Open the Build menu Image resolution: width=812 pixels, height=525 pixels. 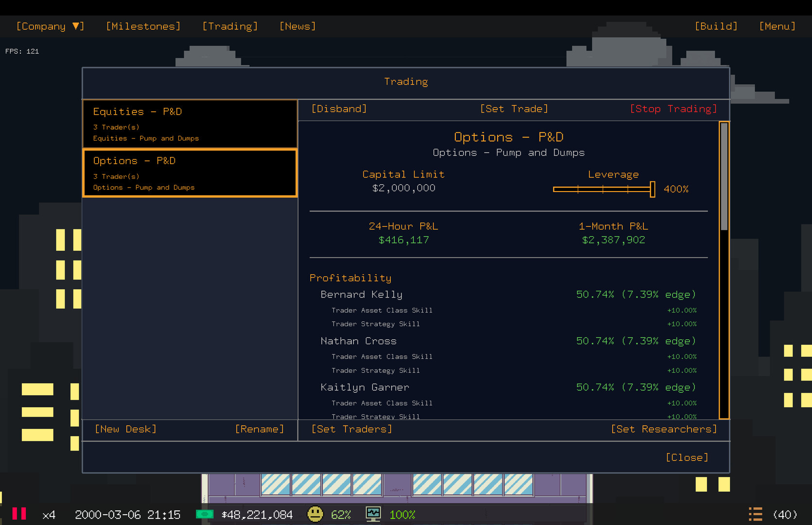[716, 26]
